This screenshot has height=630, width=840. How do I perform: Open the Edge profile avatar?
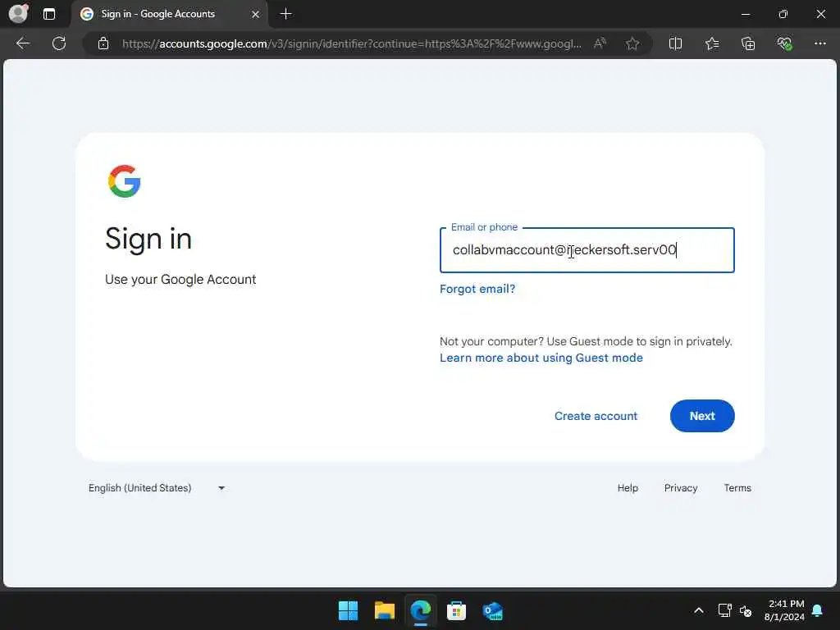18,13
